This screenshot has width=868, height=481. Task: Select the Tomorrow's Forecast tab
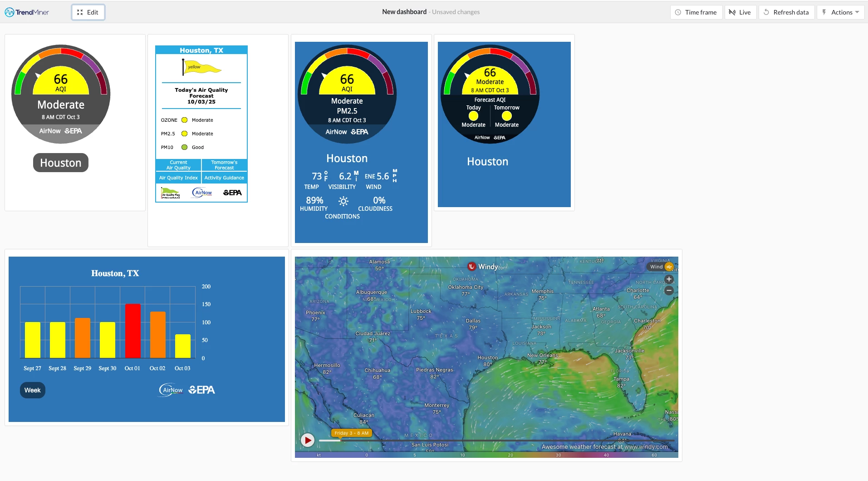(224, 165)
